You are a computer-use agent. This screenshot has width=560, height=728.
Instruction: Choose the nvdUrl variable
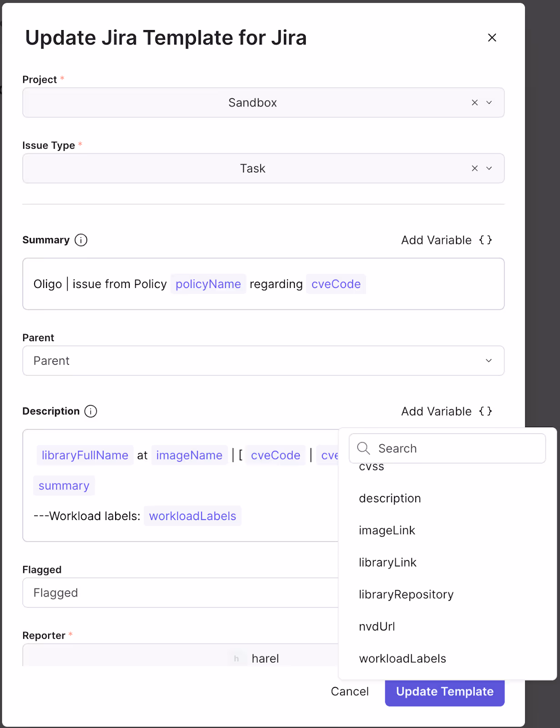pyautogui.click(x=377, y=627)
